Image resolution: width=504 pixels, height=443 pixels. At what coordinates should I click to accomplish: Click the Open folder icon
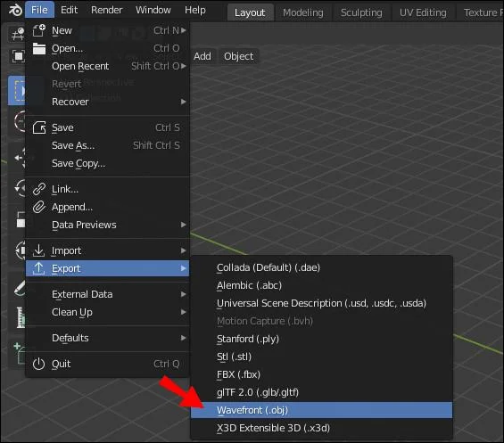coord(39,48)
